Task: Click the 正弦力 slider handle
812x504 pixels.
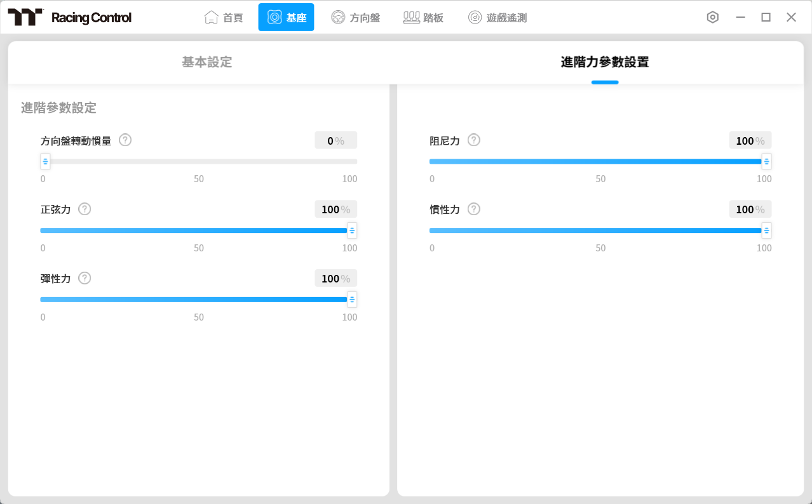Action: [x=352, y=230]
